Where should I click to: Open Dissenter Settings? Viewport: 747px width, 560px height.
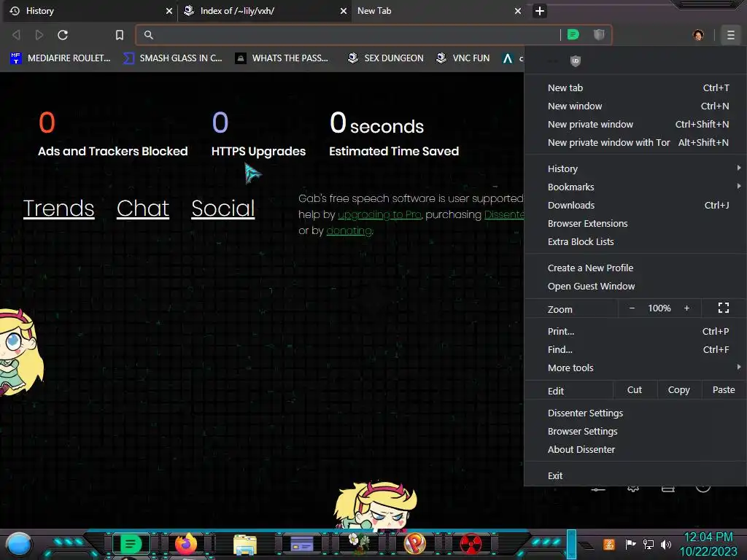point(635,413)
